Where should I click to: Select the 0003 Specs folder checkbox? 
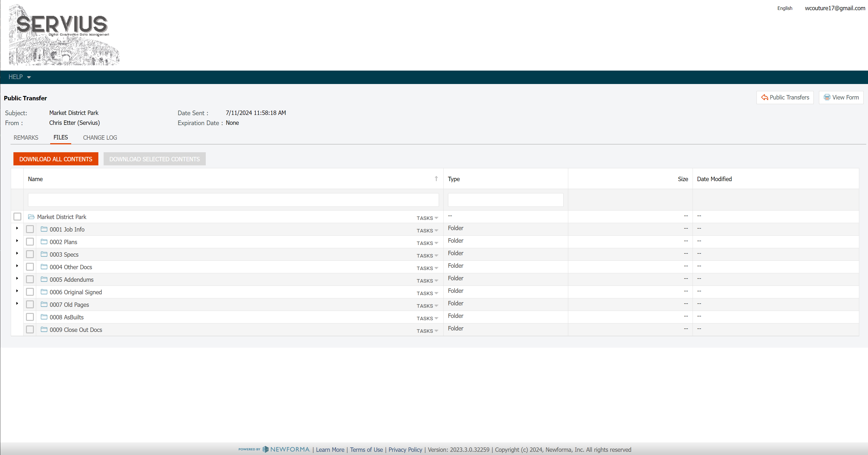point(30,254)
